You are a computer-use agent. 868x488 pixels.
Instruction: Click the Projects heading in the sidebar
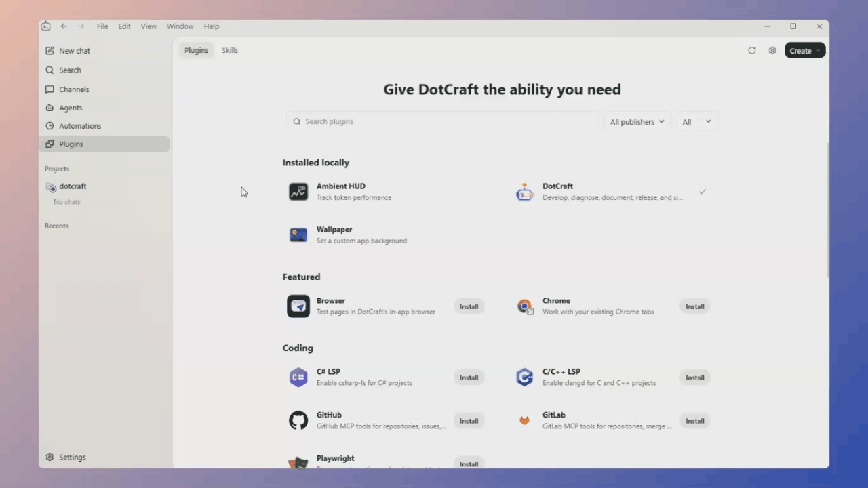(x=57, y=169)
